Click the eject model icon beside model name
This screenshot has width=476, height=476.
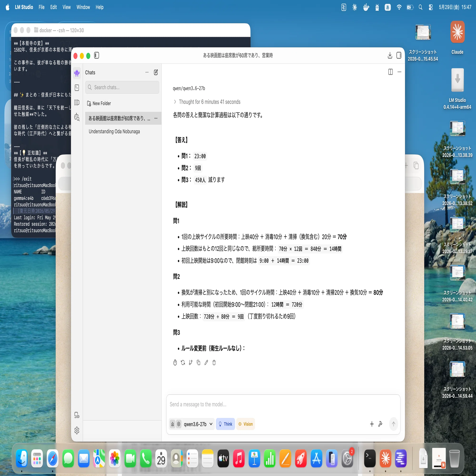(173, 424)
